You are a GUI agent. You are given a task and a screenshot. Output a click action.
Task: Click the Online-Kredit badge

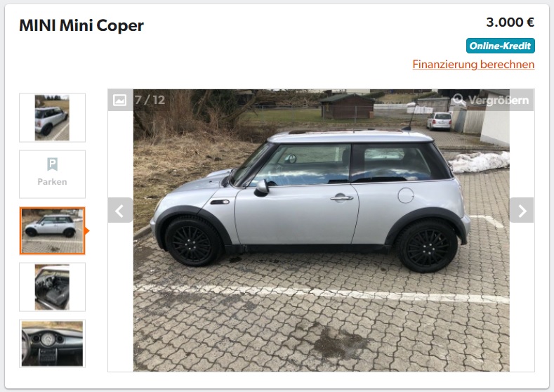pos(501,46)
